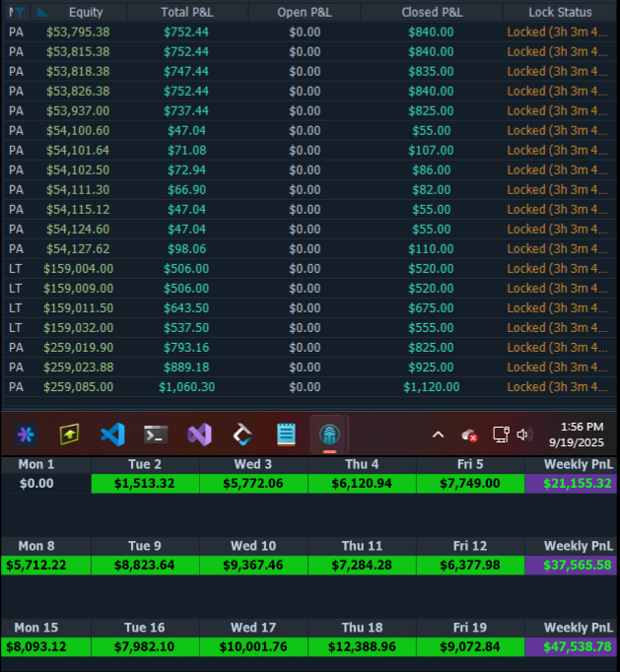Select the Tue 2 value $1,513.32

click(145, 484)
